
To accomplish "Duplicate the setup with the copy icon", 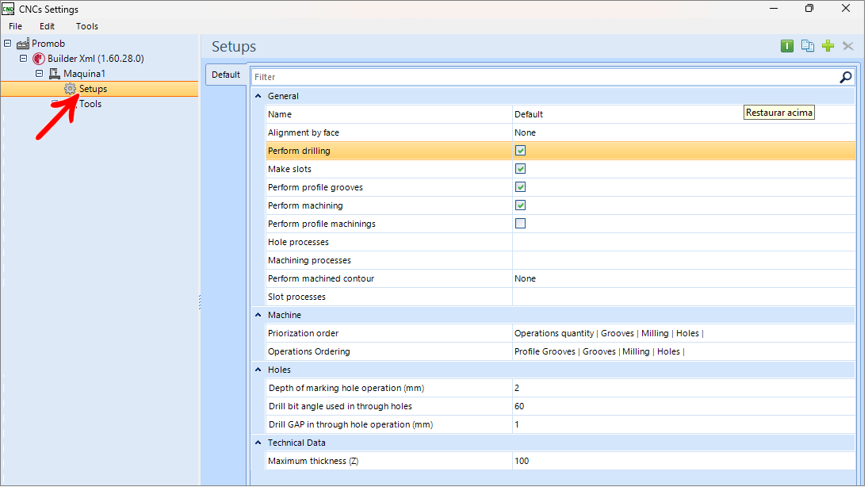I will (807, 46).
